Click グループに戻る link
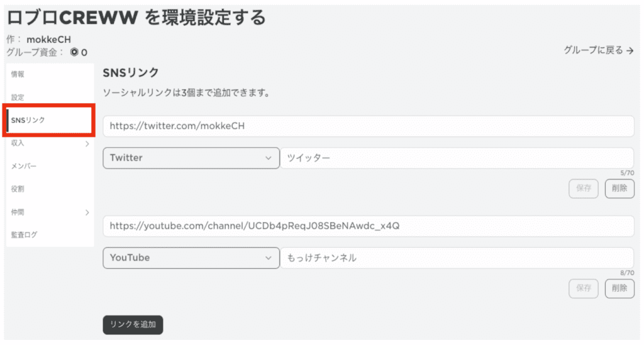This screenshot has height=345, width=644. click(598, 50)
